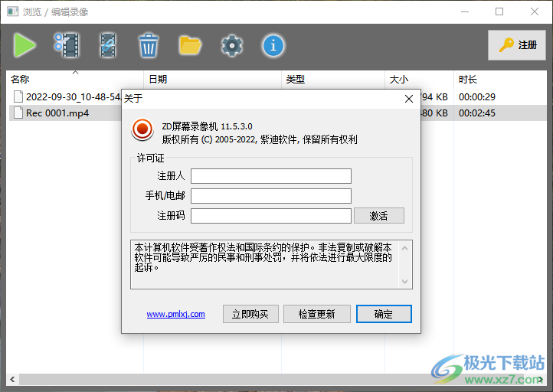The image size is (553, 392).
Task: Click the 立即购买 buy now button
Action: pos(250,314)
